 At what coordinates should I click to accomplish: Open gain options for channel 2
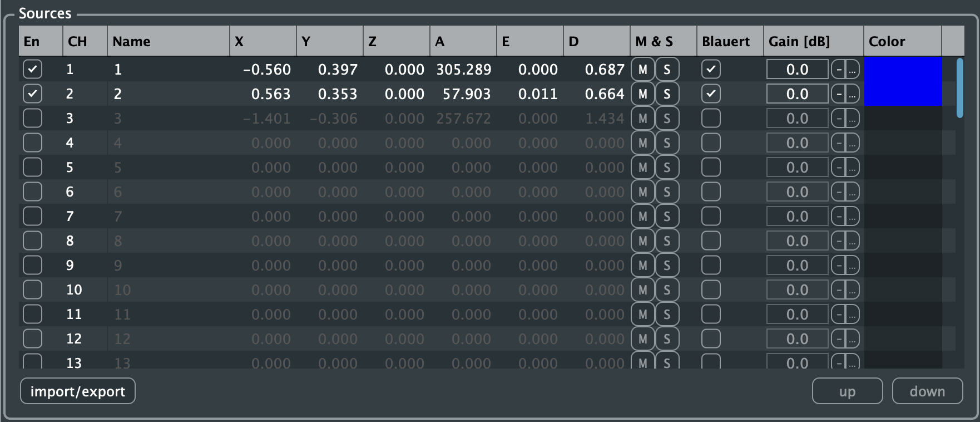click(853, 94)
